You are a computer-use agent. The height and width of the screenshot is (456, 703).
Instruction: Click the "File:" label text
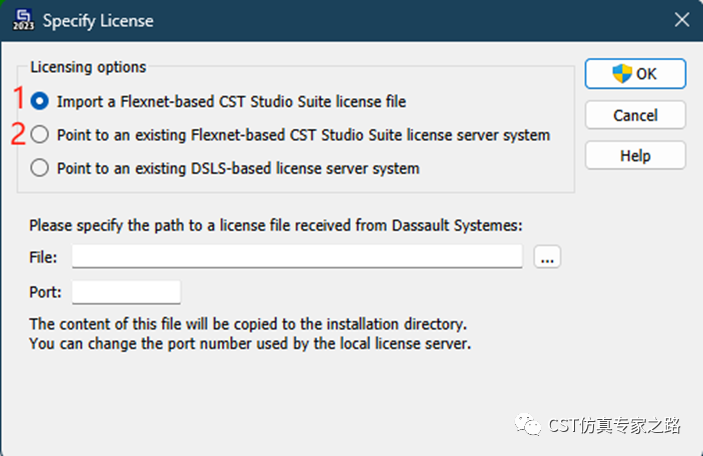point(44,257)
